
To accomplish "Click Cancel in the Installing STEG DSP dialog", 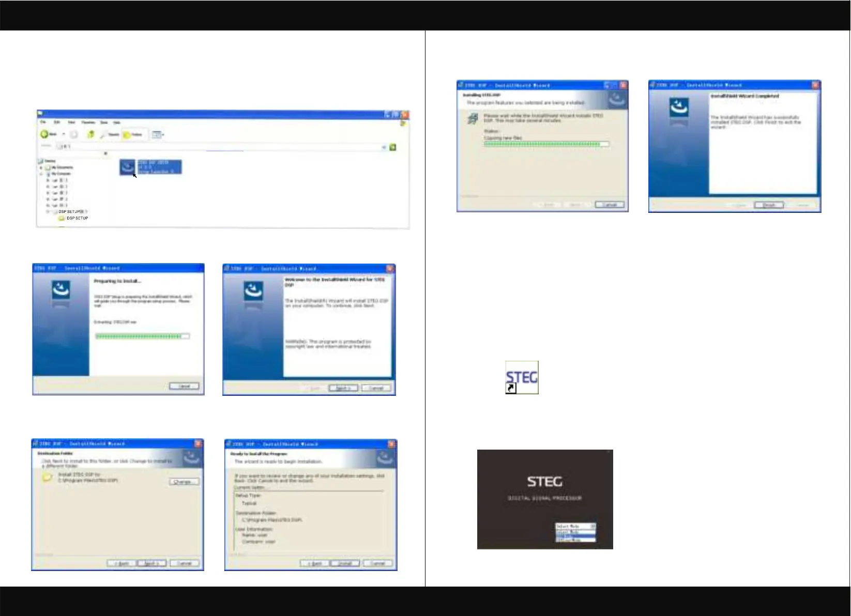I will point(610,205).
